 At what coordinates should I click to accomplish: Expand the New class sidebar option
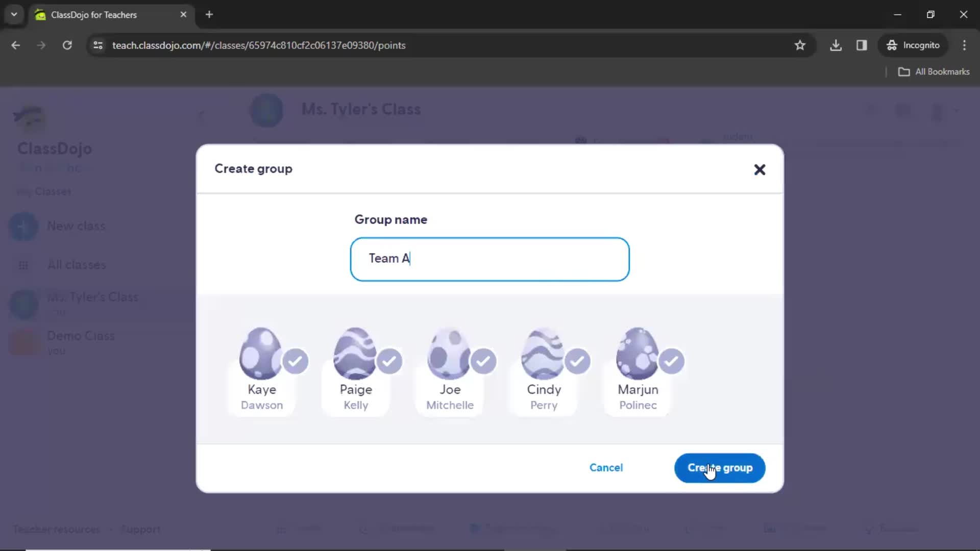pos(76,226)
